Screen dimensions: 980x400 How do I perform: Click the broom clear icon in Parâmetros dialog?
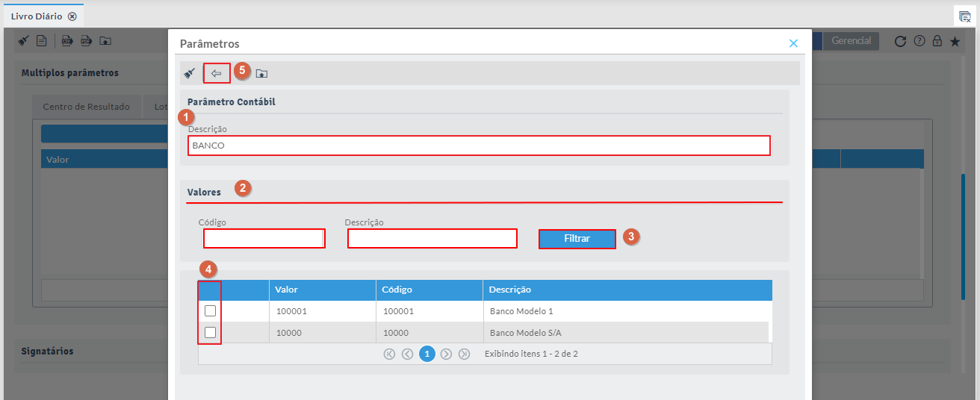[190, 73]
